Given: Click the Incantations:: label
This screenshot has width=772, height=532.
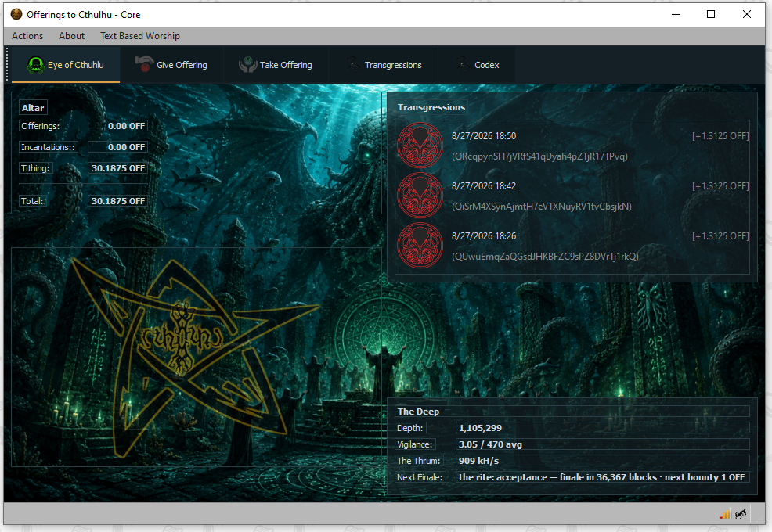Looking at the screenshot, I should pos(48,147).
